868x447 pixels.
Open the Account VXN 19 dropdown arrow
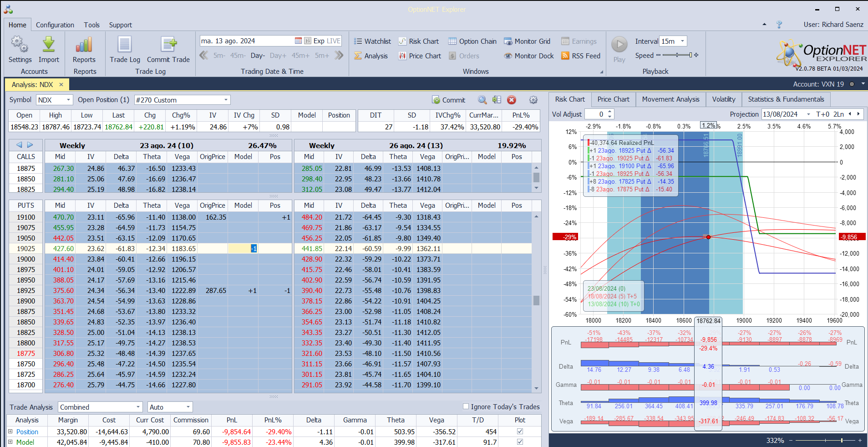[x=863, y=84]
